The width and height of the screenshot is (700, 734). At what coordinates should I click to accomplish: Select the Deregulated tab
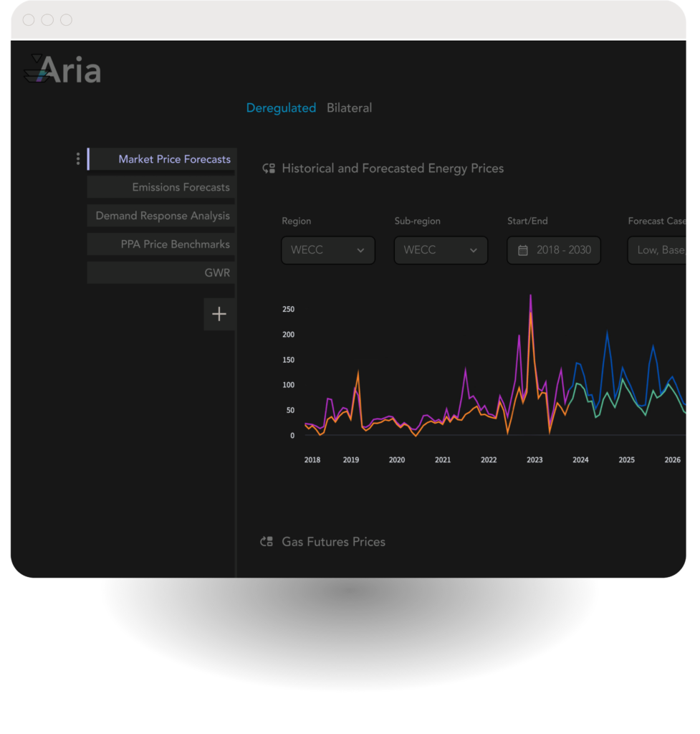pos(281,108)
